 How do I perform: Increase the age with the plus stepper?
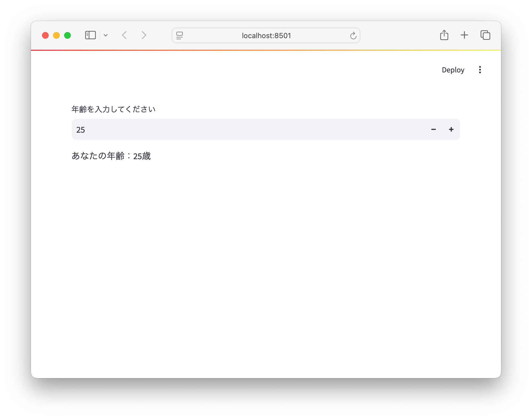(451, 129)
